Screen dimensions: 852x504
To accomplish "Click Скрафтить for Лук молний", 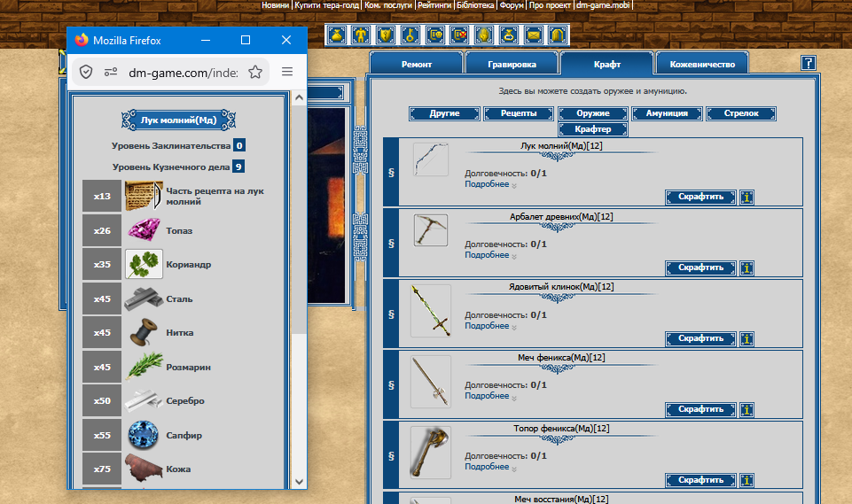I will click(x=701, y=198).
